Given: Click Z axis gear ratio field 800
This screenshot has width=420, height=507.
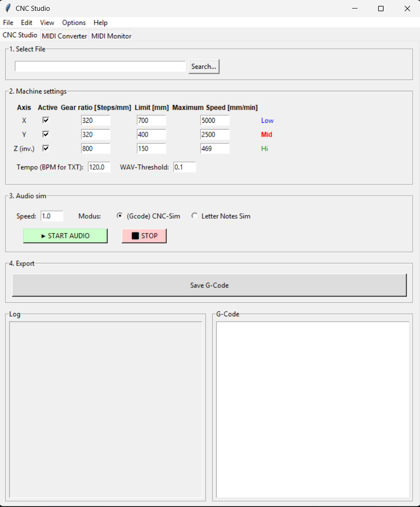Looking at the screenshot, I should click(95, 148).
